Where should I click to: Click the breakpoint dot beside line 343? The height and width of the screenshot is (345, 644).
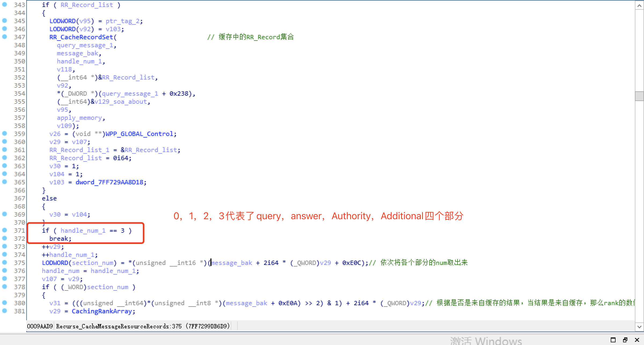[5, 4]
